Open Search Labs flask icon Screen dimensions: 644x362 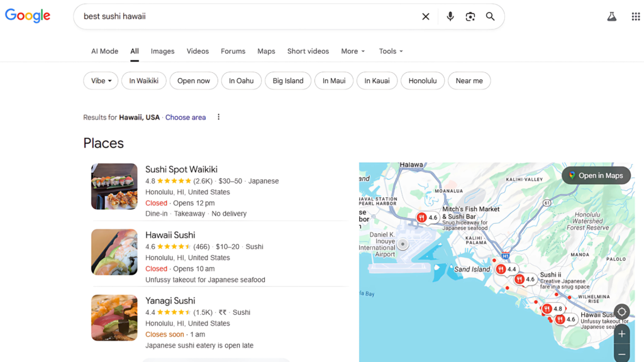pyautogui.click(x=612, y=17)
